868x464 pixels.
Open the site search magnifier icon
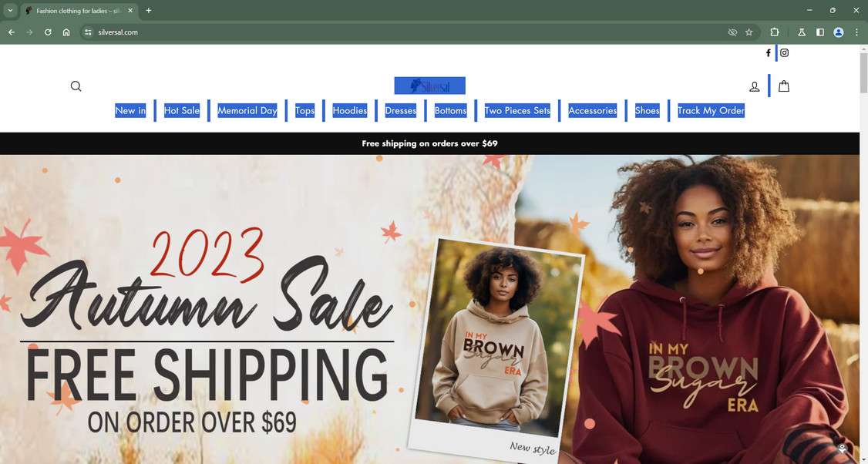76,86
